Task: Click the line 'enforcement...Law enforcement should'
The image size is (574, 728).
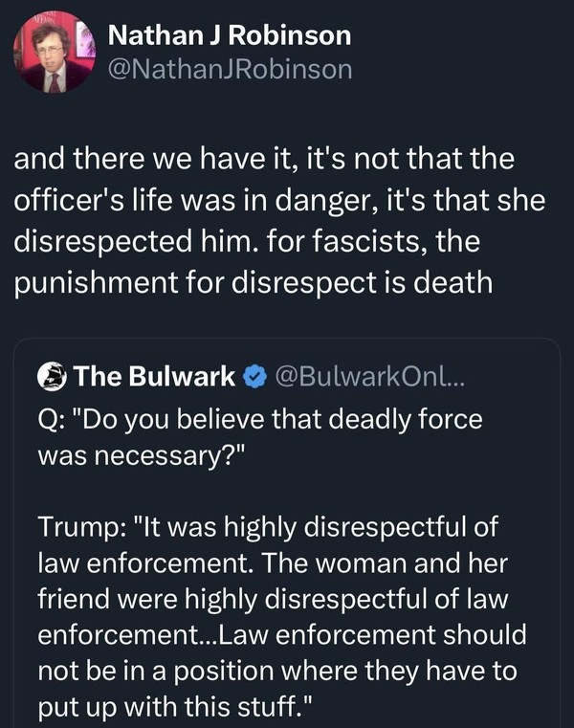Action: (x=282, y=635)
